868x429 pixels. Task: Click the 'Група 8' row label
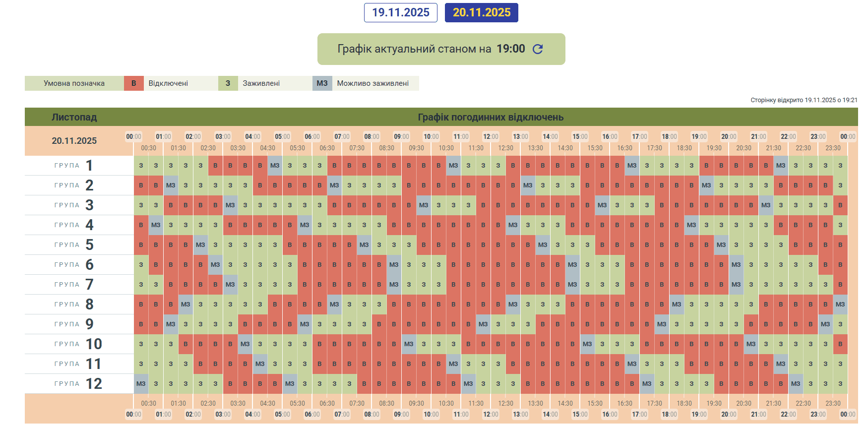tap(74, 305)
